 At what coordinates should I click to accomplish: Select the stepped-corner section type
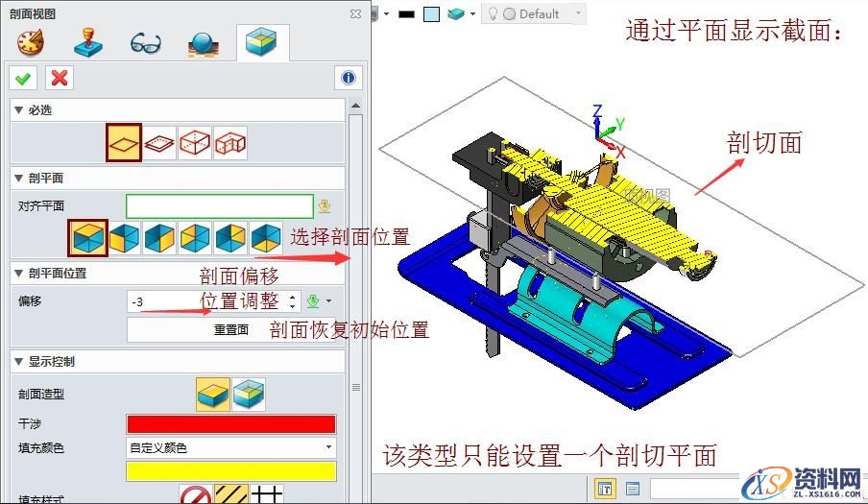230,143
